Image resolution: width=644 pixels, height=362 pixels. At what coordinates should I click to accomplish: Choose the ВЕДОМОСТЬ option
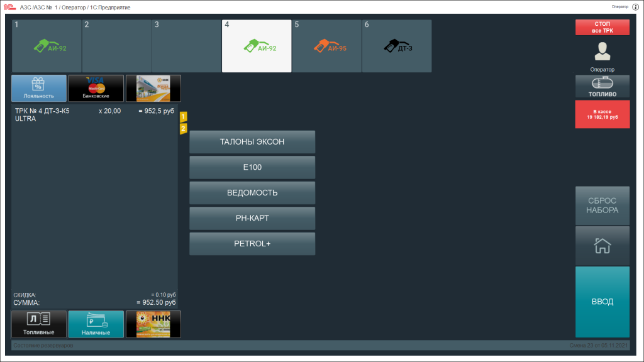click(252, 193)
